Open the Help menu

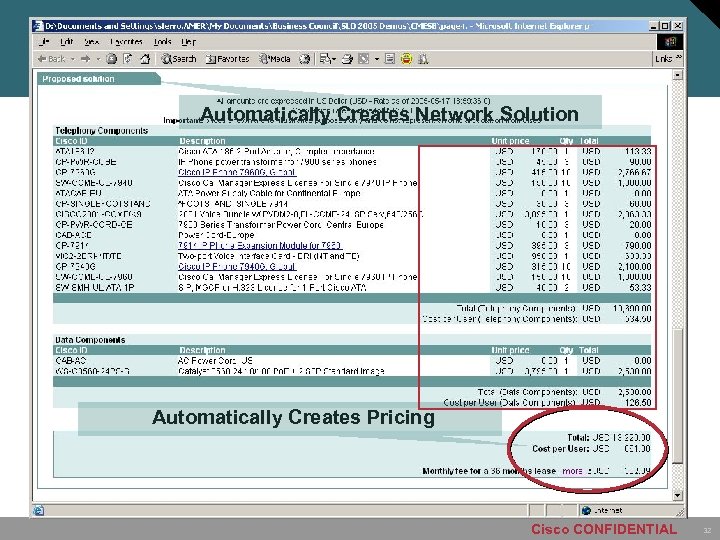click(188, 42)
